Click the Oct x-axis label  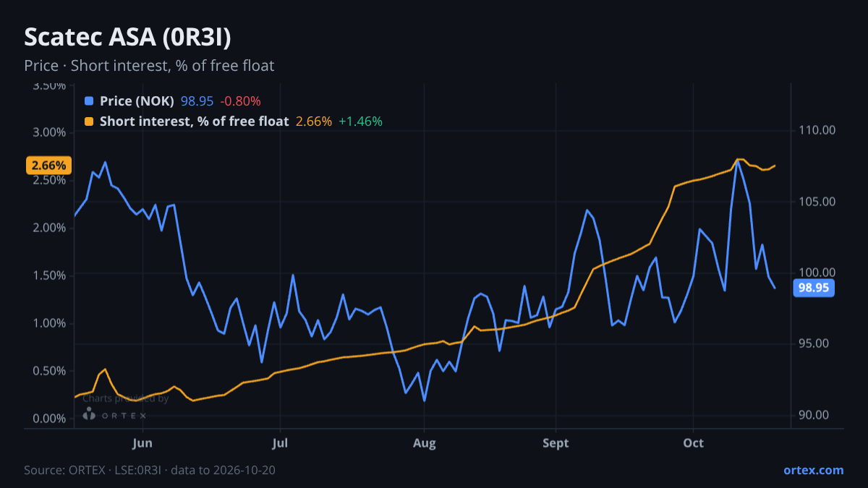click(x=694, y=443)
